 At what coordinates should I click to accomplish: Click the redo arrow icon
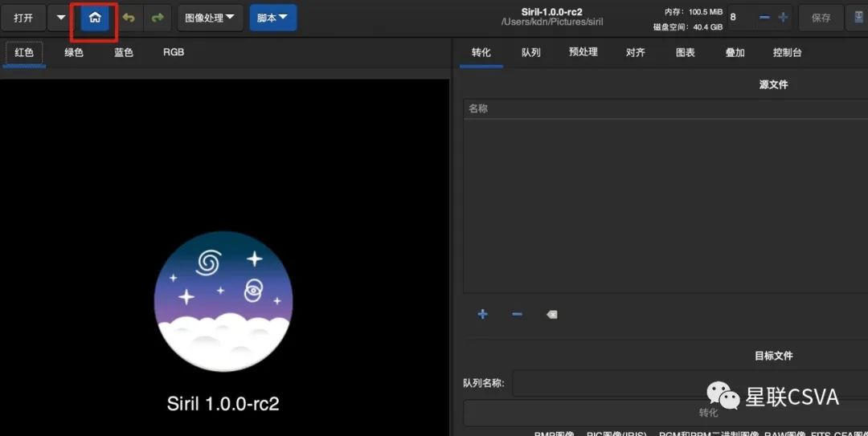tap(158, 18)
